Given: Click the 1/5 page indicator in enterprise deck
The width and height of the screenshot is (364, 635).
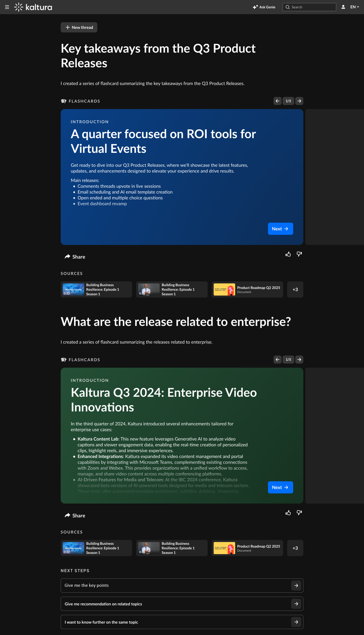Looking at the screenshot, I should (x=288, y=360).
